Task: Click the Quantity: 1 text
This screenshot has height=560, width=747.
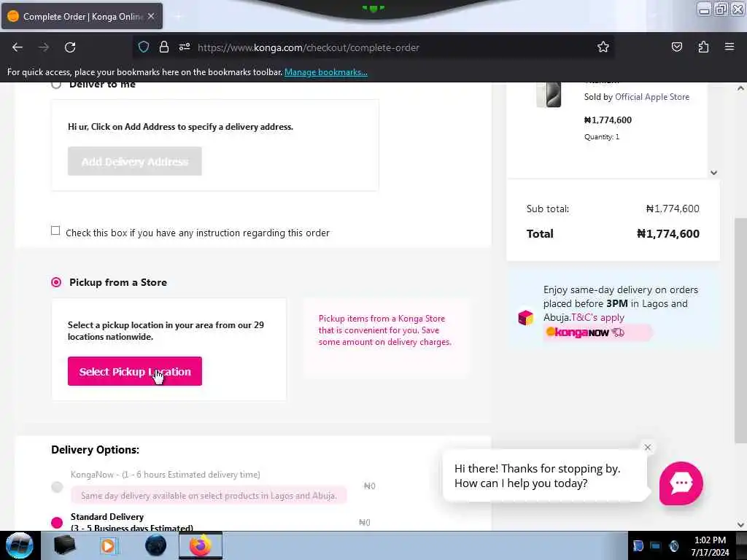Action: click(602, 136)
